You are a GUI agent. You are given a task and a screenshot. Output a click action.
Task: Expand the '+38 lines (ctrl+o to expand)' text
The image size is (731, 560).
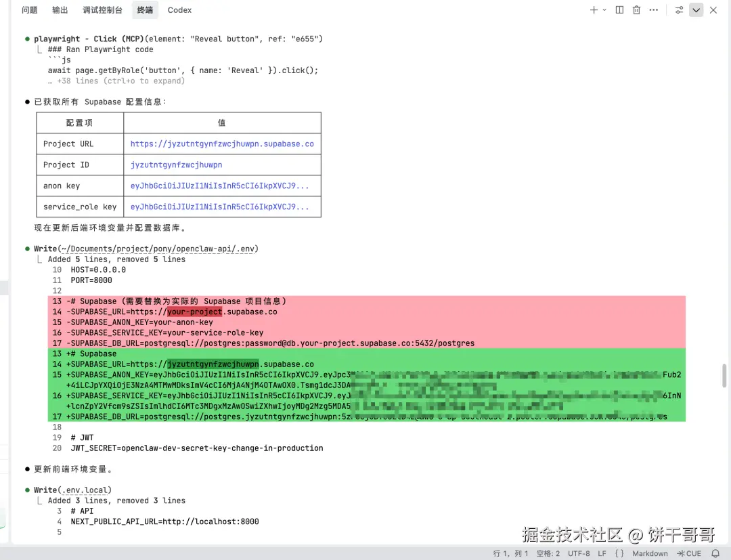pos(116,81)
